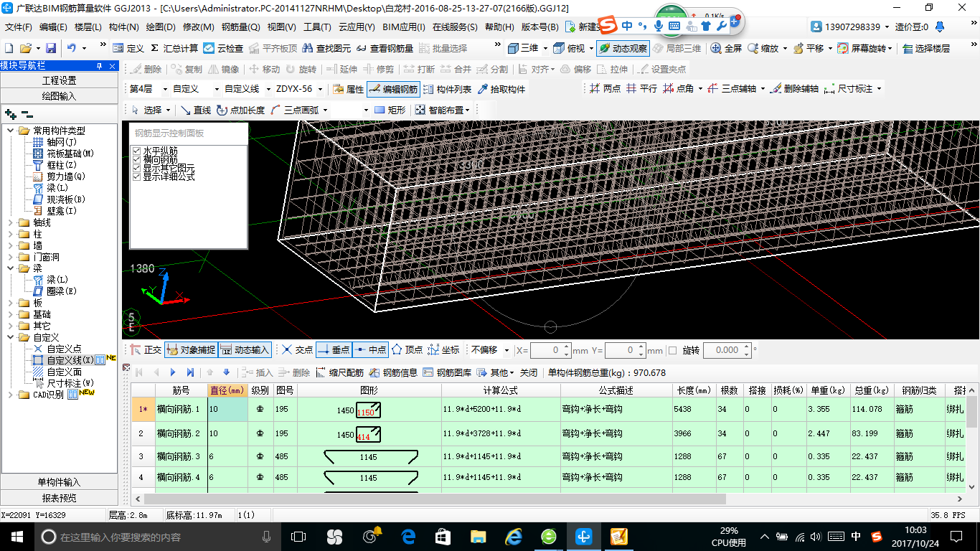Click 坐标 coordinate snap tool

click(x=444, y=350)
